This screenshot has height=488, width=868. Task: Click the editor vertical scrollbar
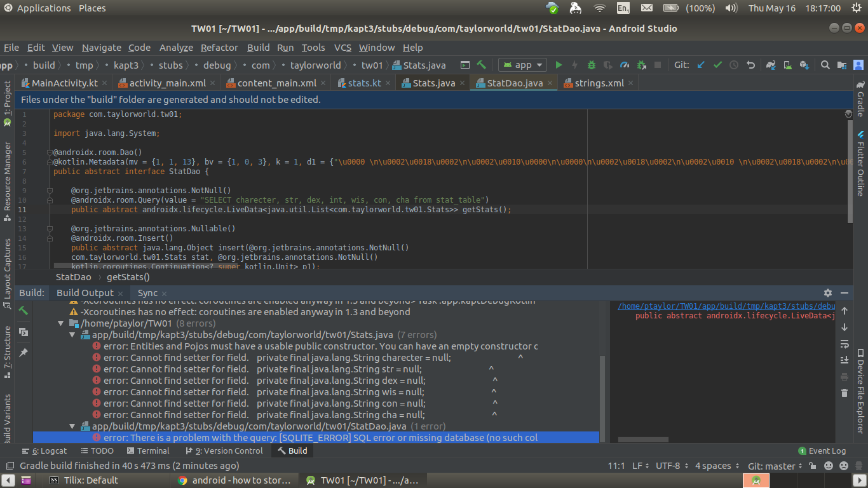tap(850, 172)
